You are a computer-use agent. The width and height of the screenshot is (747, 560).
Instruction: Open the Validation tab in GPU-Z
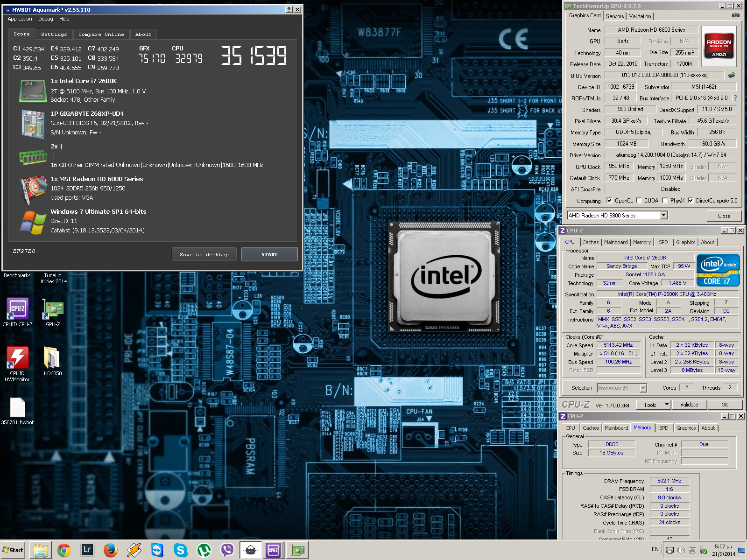[640, 16]
